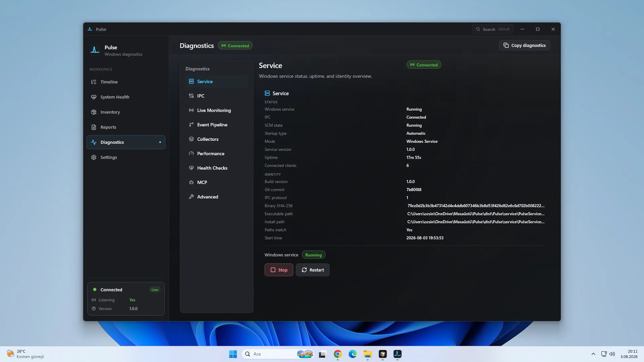This screenshot has height=362, width=644.
Task: Click the Performance gauge icon
Action: pyautogui.click(x=191, y=154)
